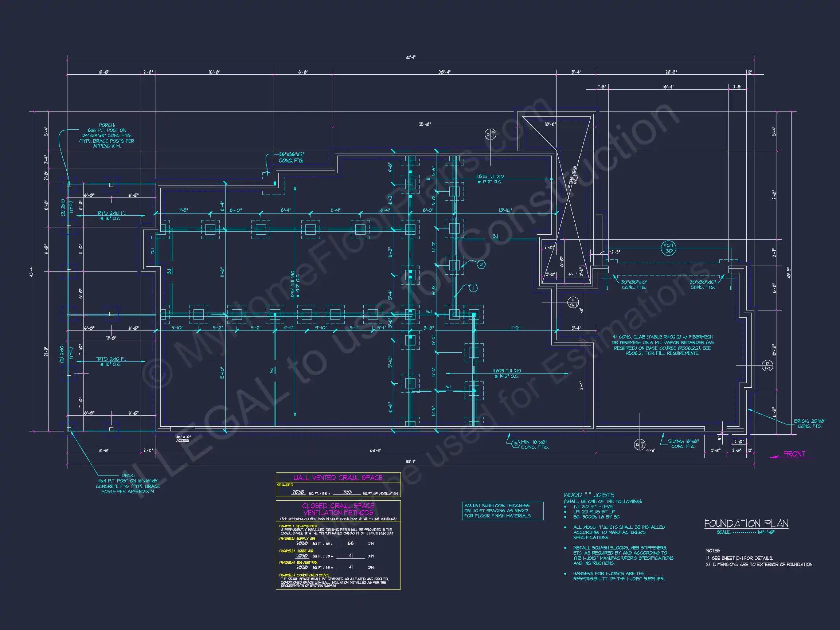
Task: Click hexagon keynote marker 3
Action: [515, 443]
